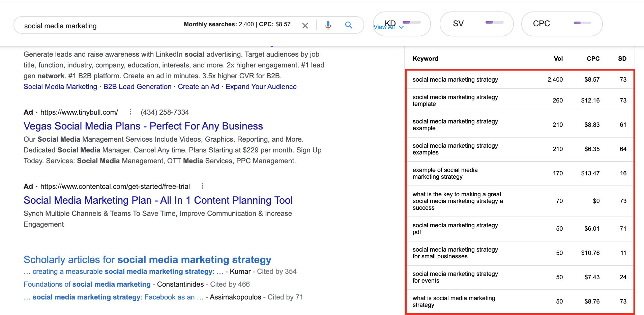Click the 'Cited by 466' link
The height and width of the screenshot is (315, 644).
(x=230, y=284)
